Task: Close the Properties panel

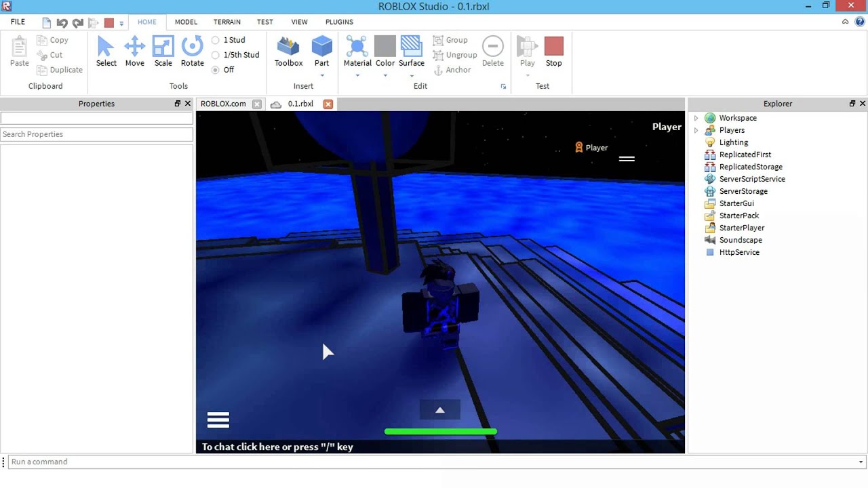Action: 188,104
